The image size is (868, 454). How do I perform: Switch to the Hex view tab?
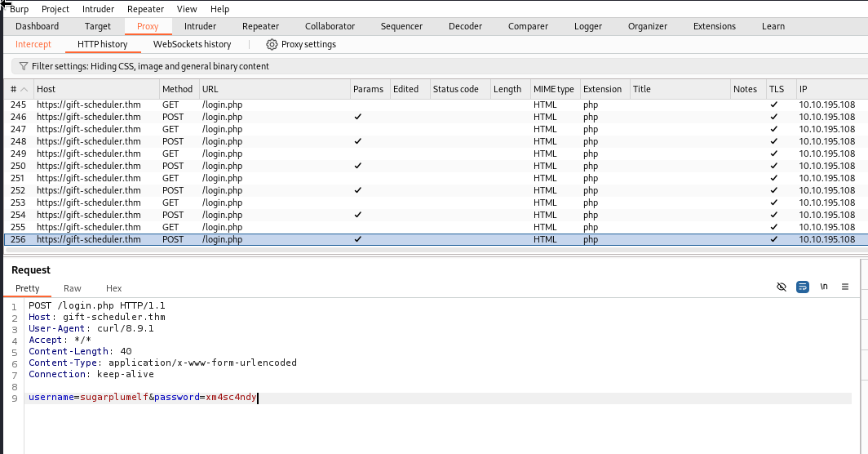coord(113,288)
